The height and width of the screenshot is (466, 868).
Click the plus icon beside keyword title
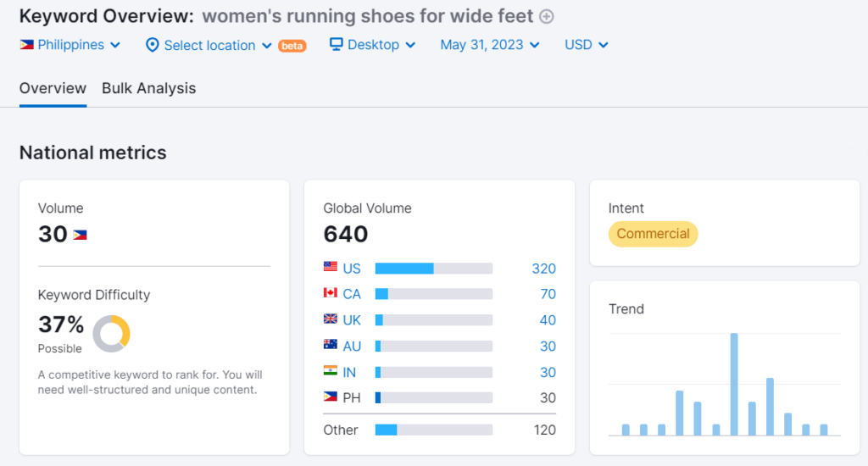click(547, 16)
